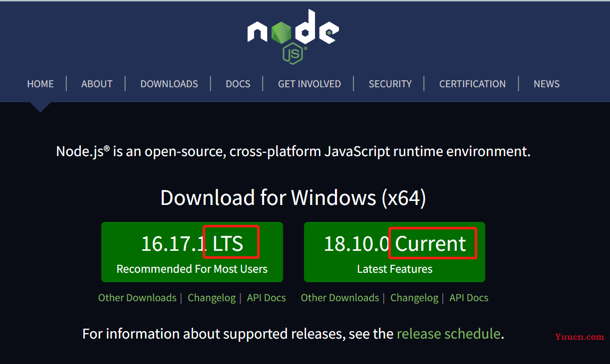The image size is (610, 364).
Task: Open Other Downloads under Current
Action: click(x=340, y=298)
